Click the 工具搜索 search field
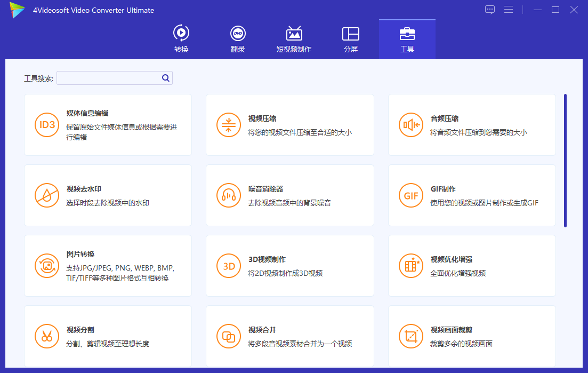 coord(109,78)
